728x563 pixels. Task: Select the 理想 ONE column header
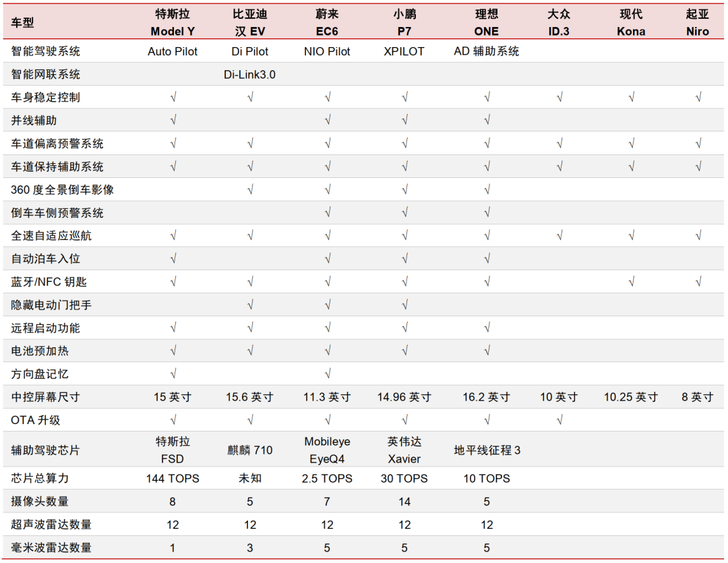coord(487,23)
